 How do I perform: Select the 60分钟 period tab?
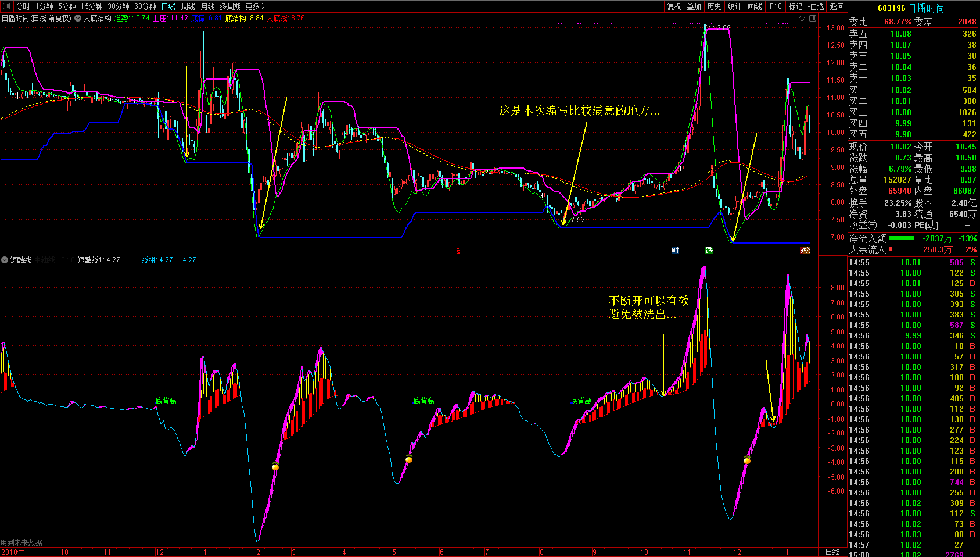coord(145,6)
